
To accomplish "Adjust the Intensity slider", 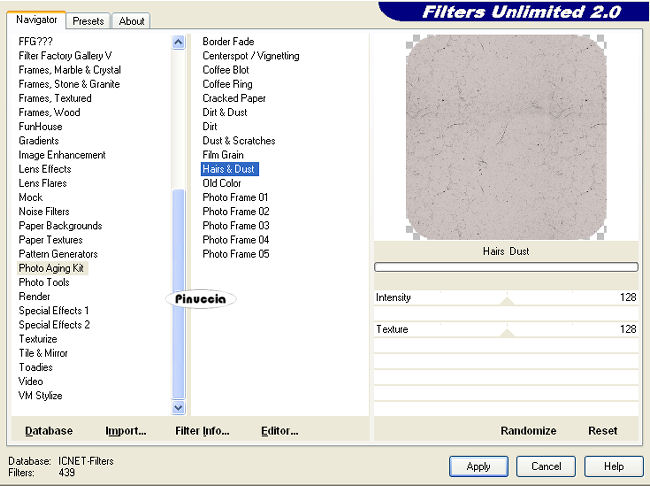I will pos(506,300).
